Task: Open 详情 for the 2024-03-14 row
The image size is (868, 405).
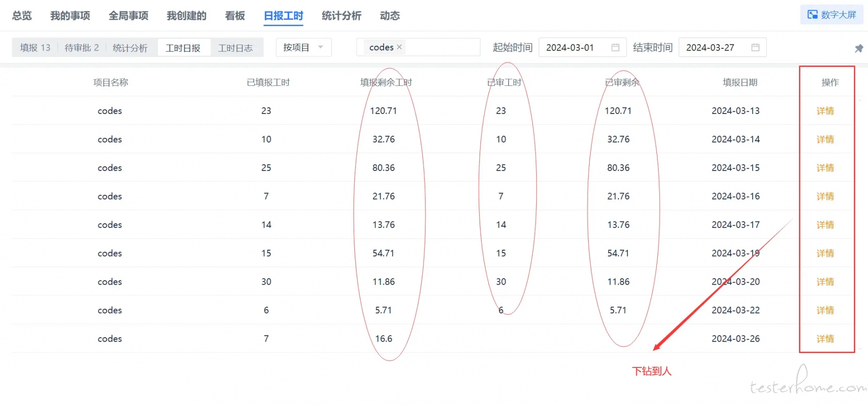Action: click(x=825, y=139)
